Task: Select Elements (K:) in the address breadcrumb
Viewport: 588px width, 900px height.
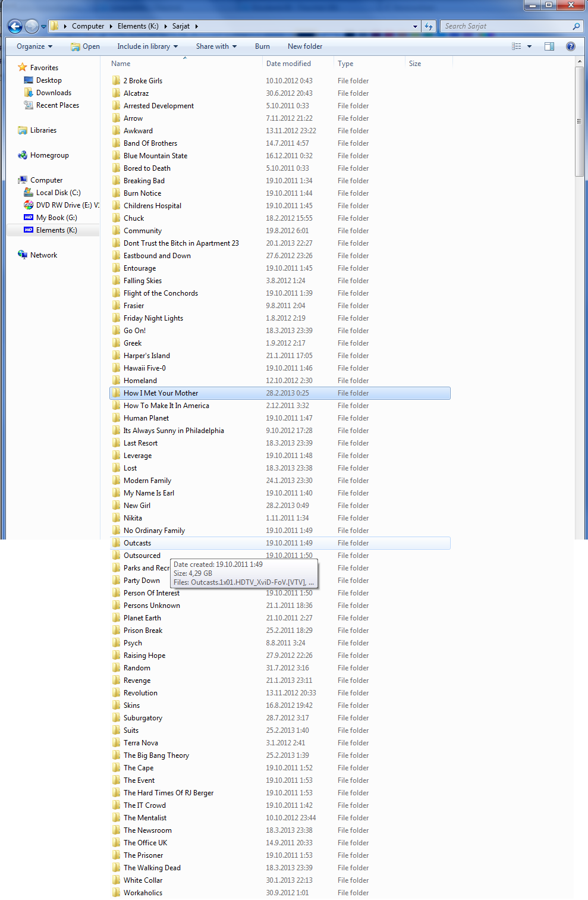Action: coord(138,26)
